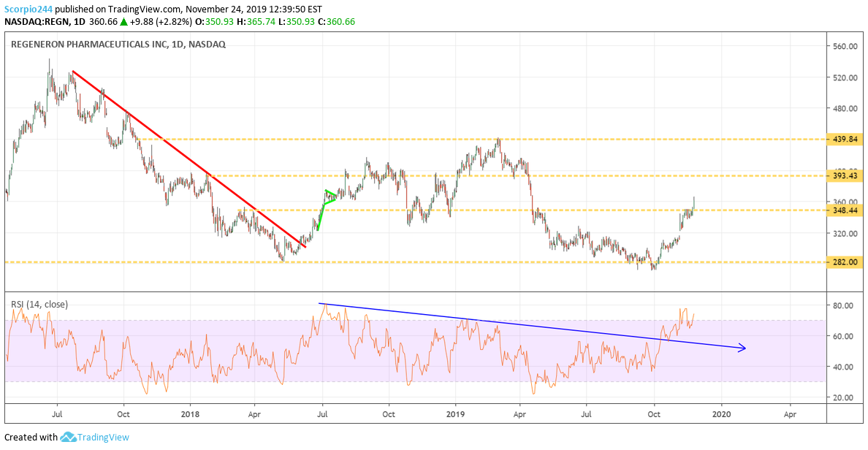
Task: Click the 520.00 price axis label
Action: [x=845, y=77]
